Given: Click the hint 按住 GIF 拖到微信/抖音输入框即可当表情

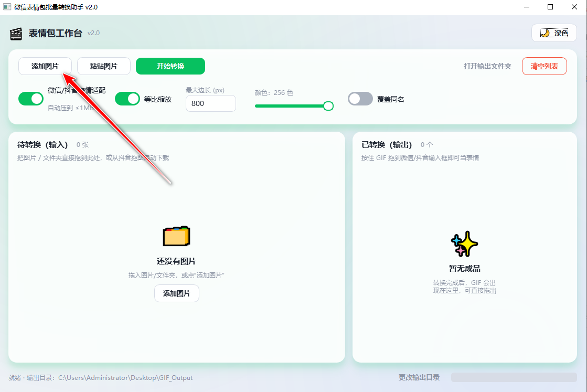Looking at the screenshot, I should tap(420, 158).
